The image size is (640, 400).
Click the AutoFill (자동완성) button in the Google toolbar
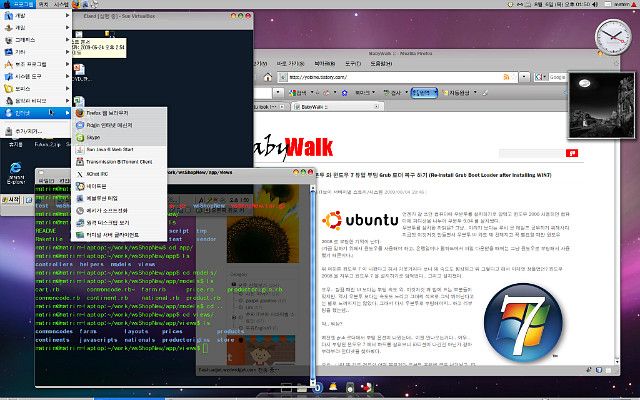coord(457,93)
